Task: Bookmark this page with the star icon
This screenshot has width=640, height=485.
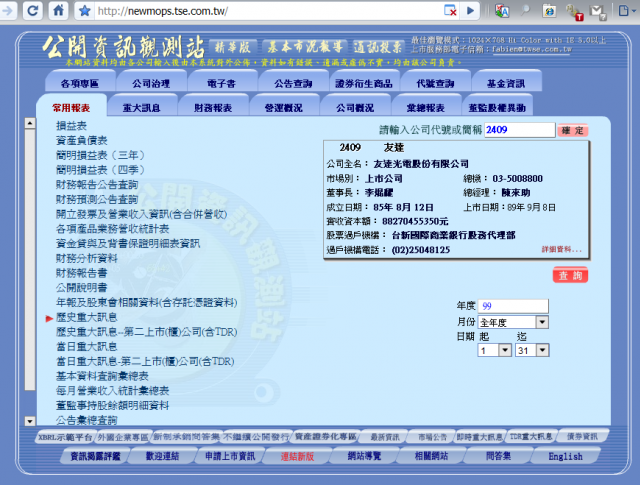Action: (x=84, y=11)
